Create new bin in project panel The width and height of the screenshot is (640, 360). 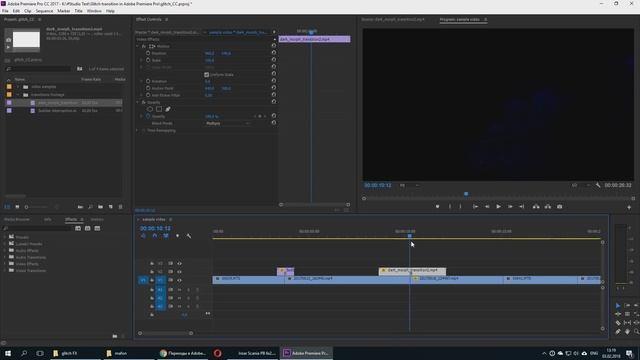coord(100,207)
